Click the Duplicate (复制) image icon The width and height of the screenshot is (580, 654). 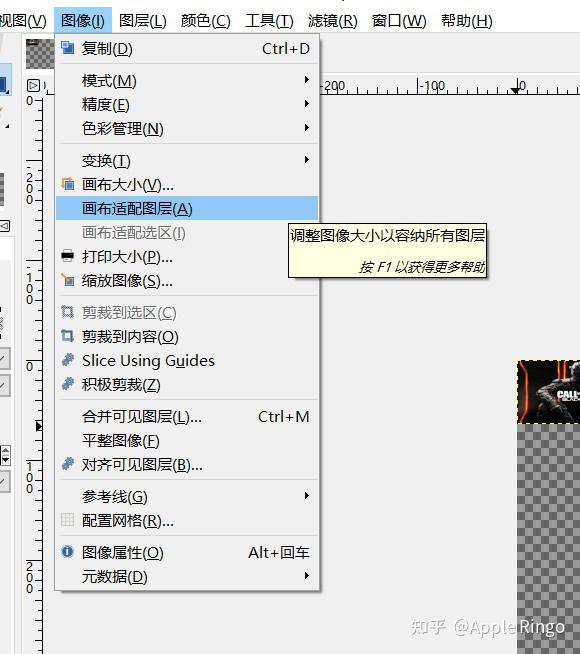[68, 48]
